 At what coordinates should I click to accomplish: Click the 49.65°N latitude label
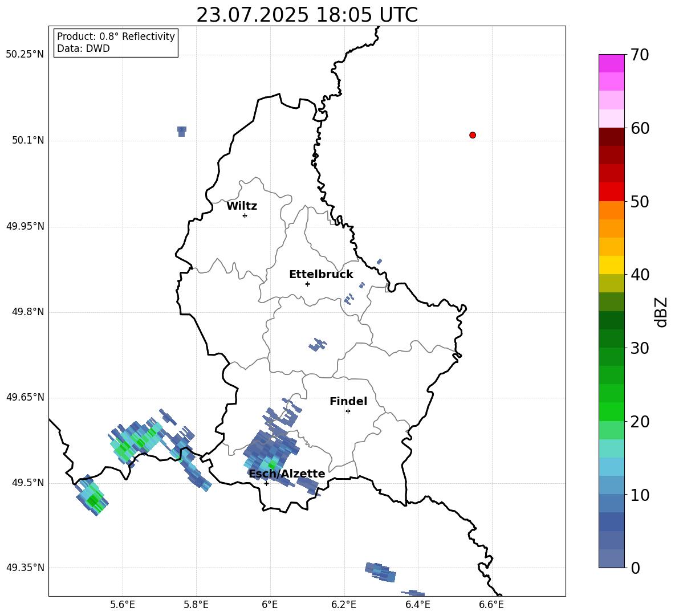coord(25,397)
